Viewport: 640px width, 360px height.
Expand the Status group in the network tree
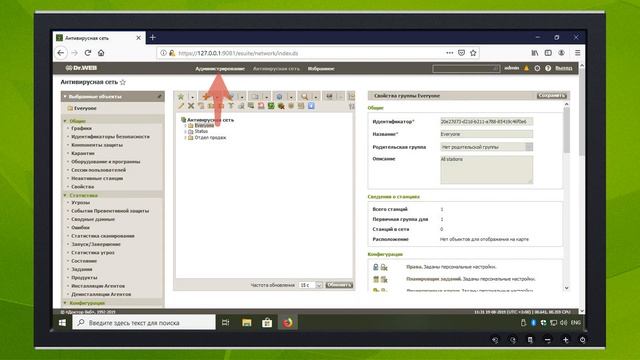(185, 132)
